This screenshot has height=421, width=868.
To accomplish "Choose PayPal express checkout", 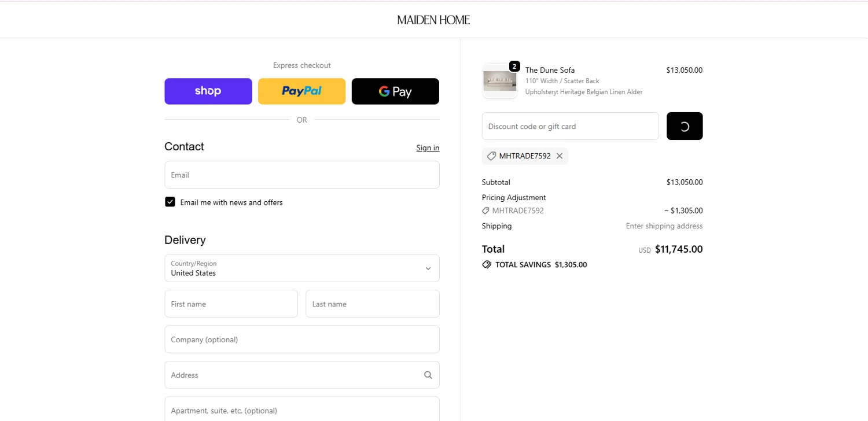I will (301, 91).
